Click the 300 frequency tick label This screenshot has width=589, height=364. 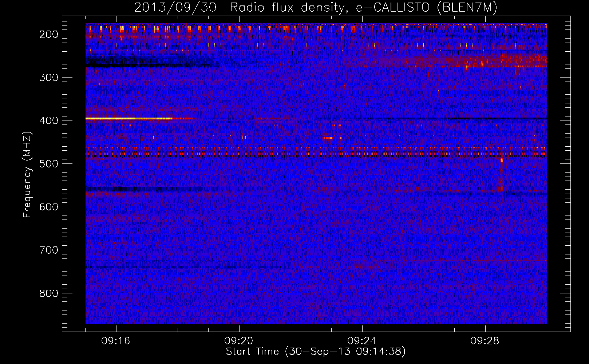click(48, 77)
